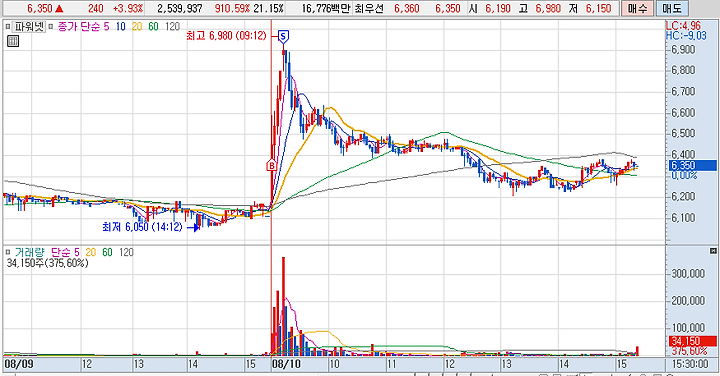Click the 최고 6,980 (09:12) high label
The height and width of the screenshot is (376, 720).
[226, 36]
